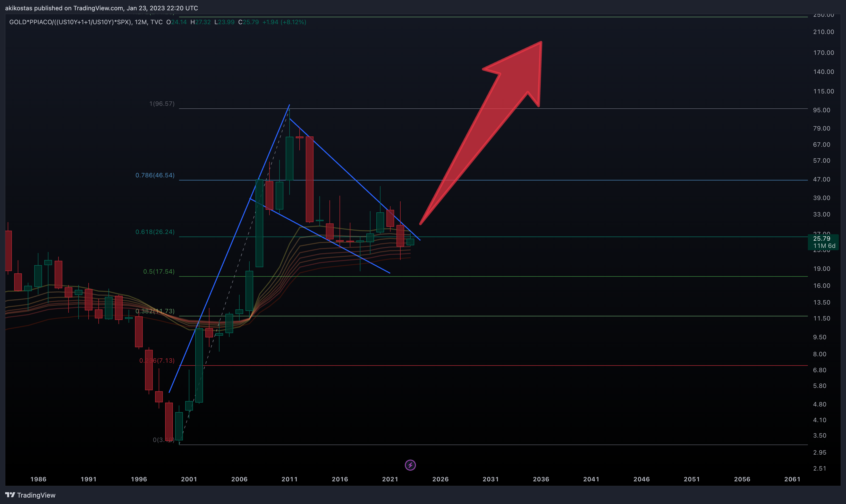Click the 2011 year label on time axis
The height and width of the screenshot is (504, 846).
[x=290, y=479]
